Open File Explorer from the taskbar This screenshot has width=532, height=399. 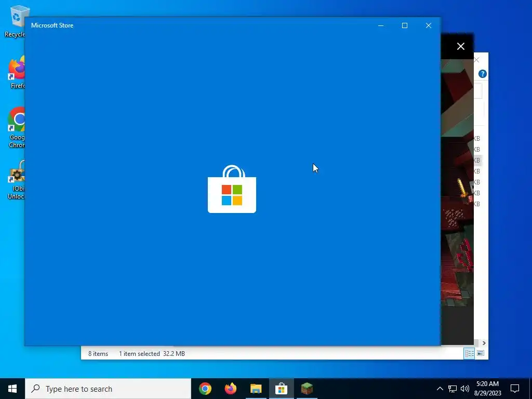click(256, 389)
